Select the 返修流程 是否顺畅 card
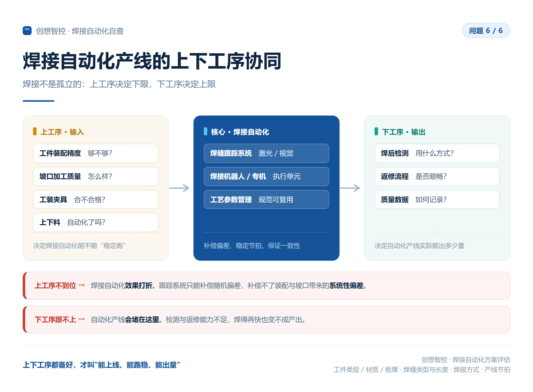 [x=437, y=176]
